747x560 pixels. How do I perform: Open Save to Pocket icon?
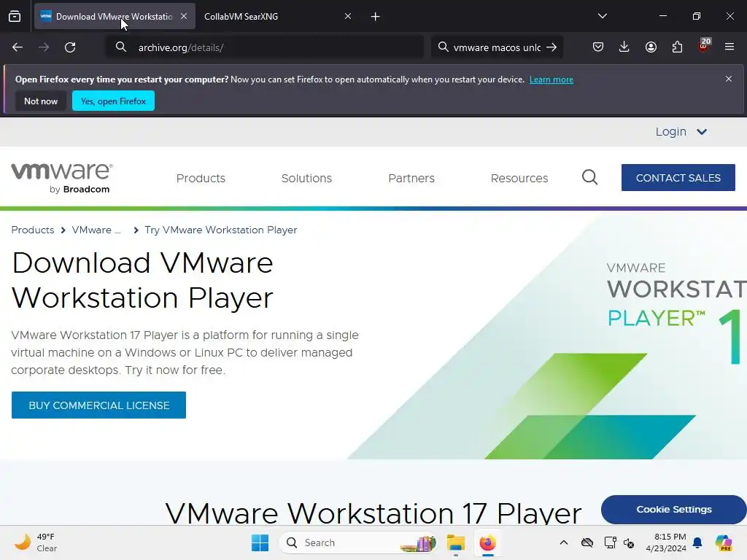pyautogui.click(x=598, y=47)
